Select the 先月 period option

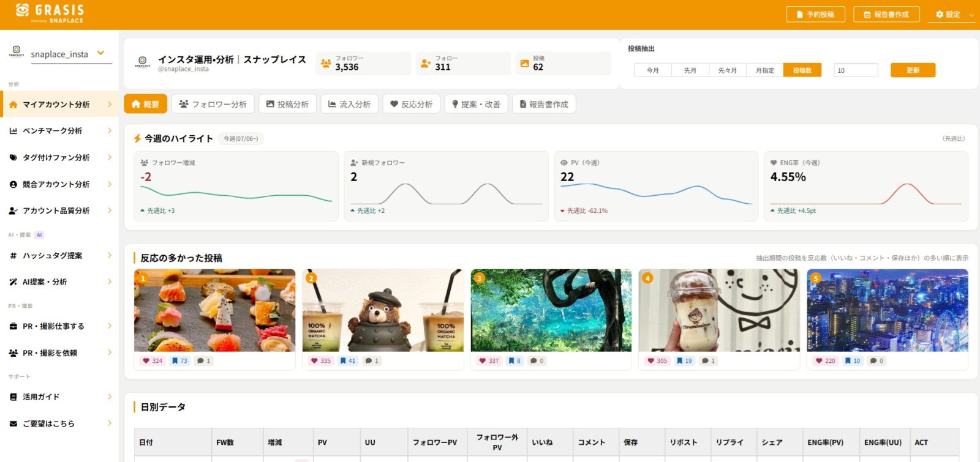click(x=690, y=70)
